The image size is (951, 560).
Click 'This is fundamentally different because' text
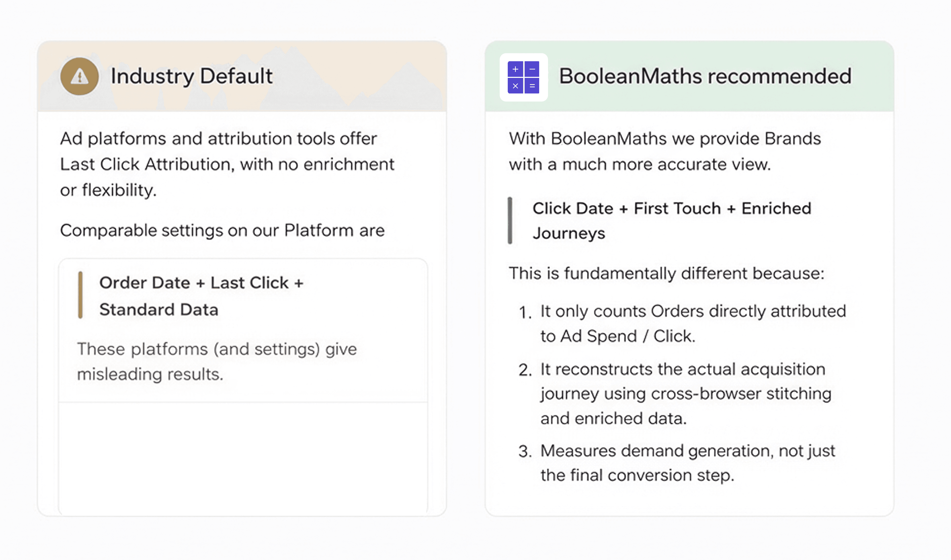click(x=667, y=273)
